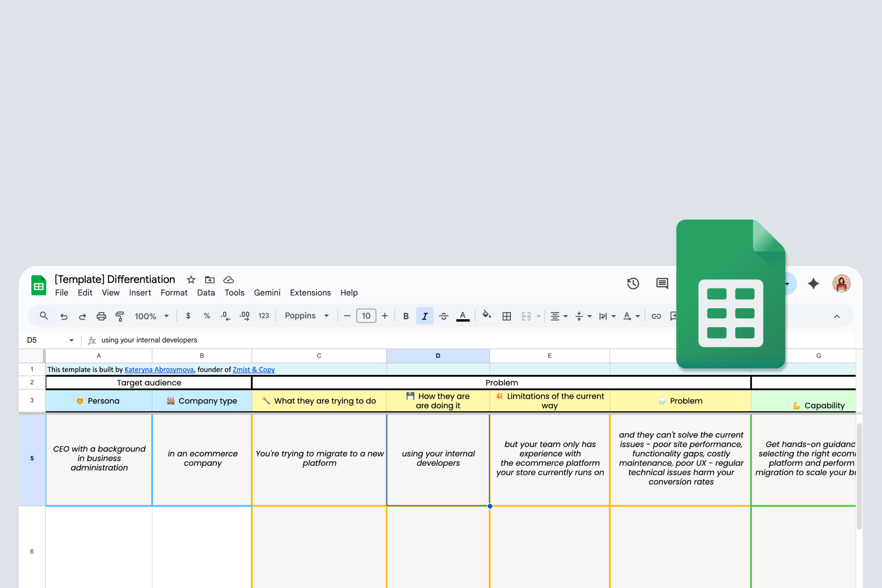Open the comments icon
This screenshot has height=588, width=882.
click(662, 283)
